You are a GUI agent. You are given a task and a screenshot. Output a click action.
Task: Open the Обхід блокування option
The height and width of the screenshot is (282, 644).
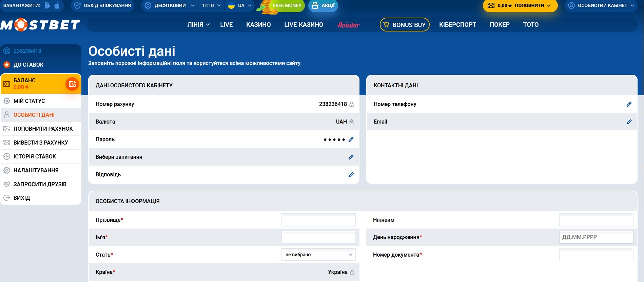[x=102, y=5]
